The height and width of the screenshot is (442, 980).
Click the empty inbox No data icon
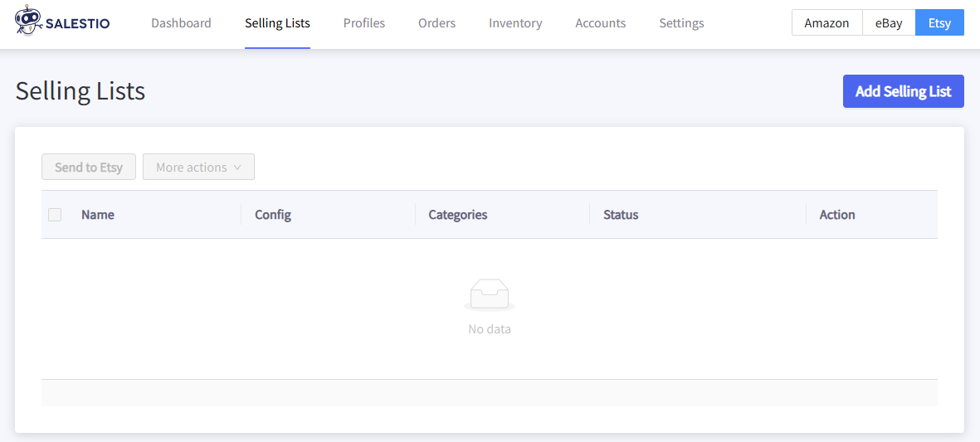490,294
